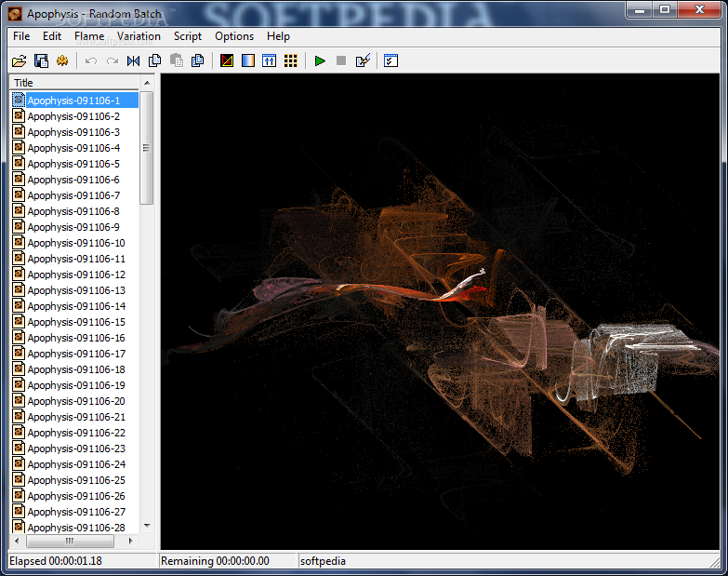728x576 pixels.
Task: Select flame Apophysis-091106-11
Action: point(74,259)
